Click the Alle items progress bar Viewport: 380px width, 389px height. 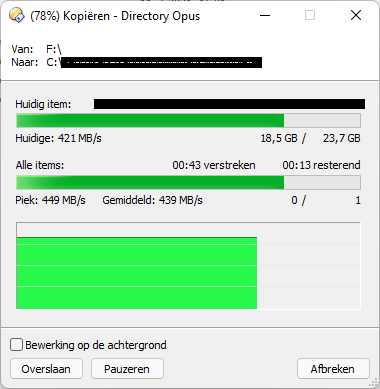point(188,182)
